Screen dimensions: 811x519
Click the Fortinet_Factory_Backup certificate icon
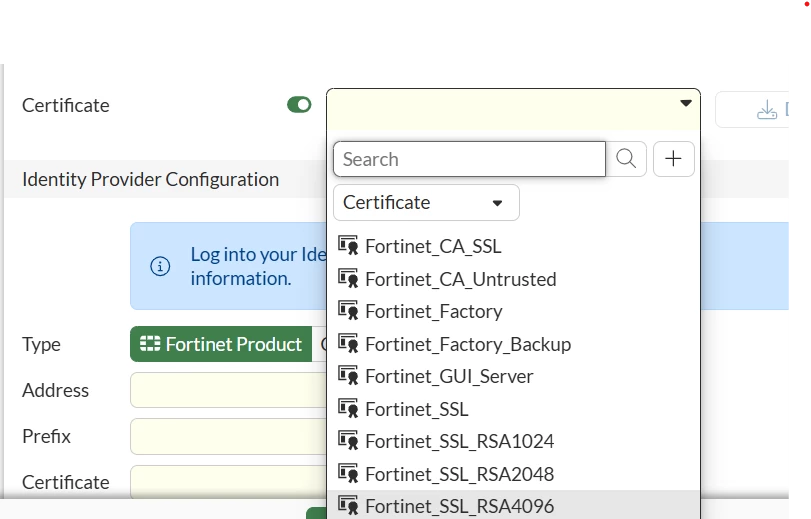click(x=348, y=343)
